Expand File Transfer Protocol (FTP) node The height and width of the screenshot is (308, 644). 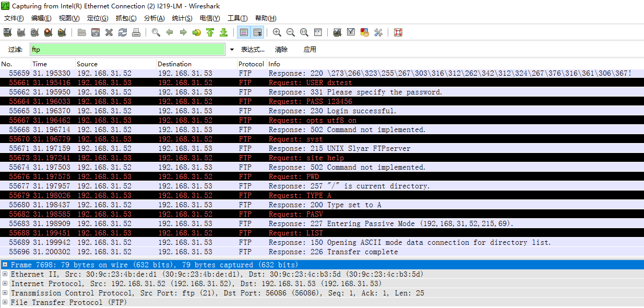5,302
